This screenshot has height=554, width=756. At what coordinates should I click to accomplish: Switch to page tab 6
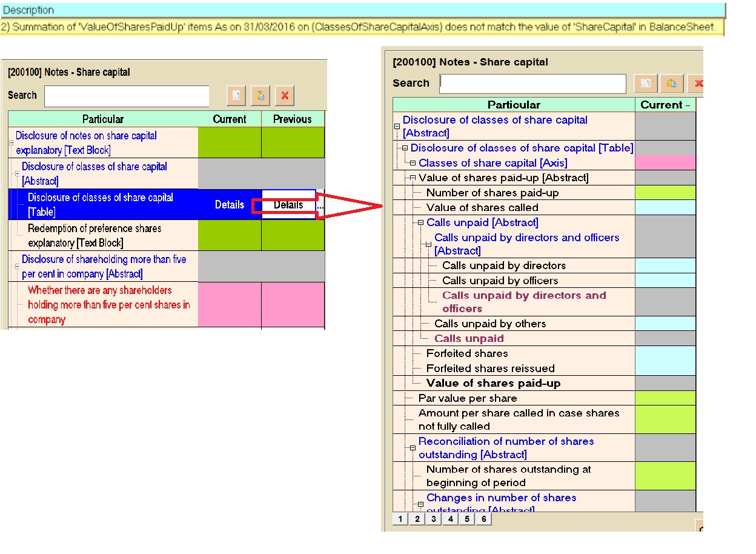pyautogui.click(x=483, y=519)
